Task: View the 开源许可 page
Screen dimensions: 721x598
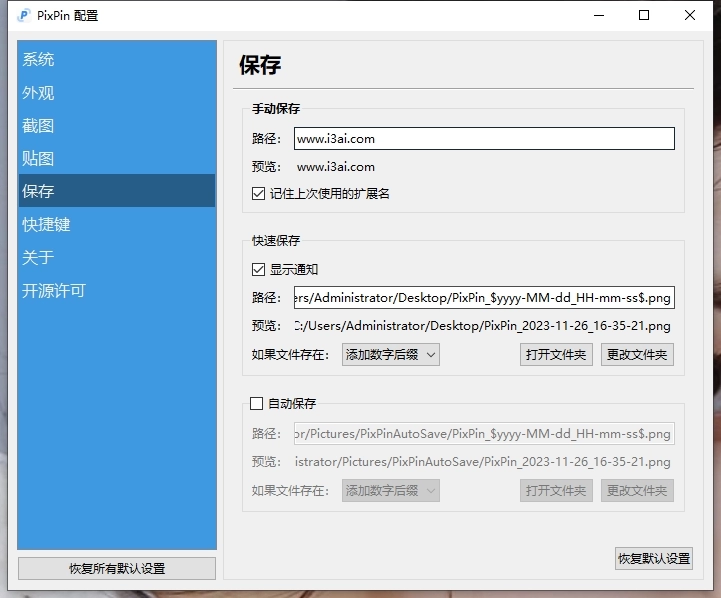Action: click(116, 290)
